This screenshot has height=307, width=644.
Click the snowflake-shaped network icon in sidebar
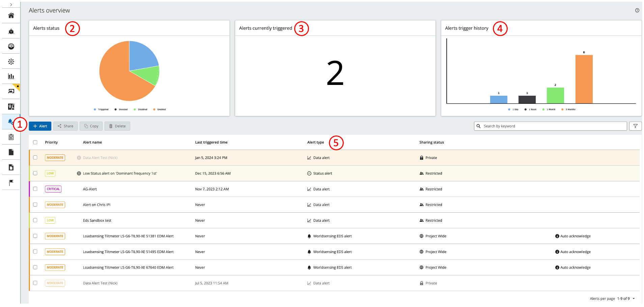tap(11, 62)
